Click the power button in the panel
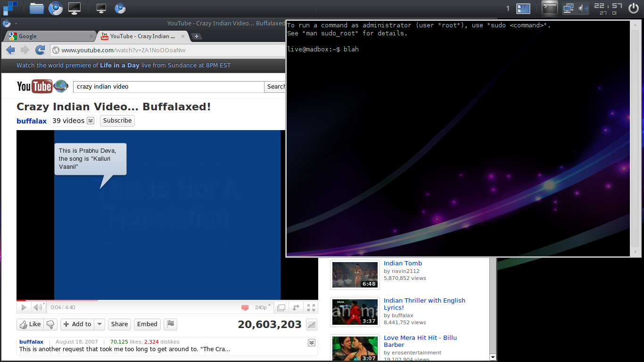Image resolution: width=644 pixels, height=362 pixels. (633, 8)
